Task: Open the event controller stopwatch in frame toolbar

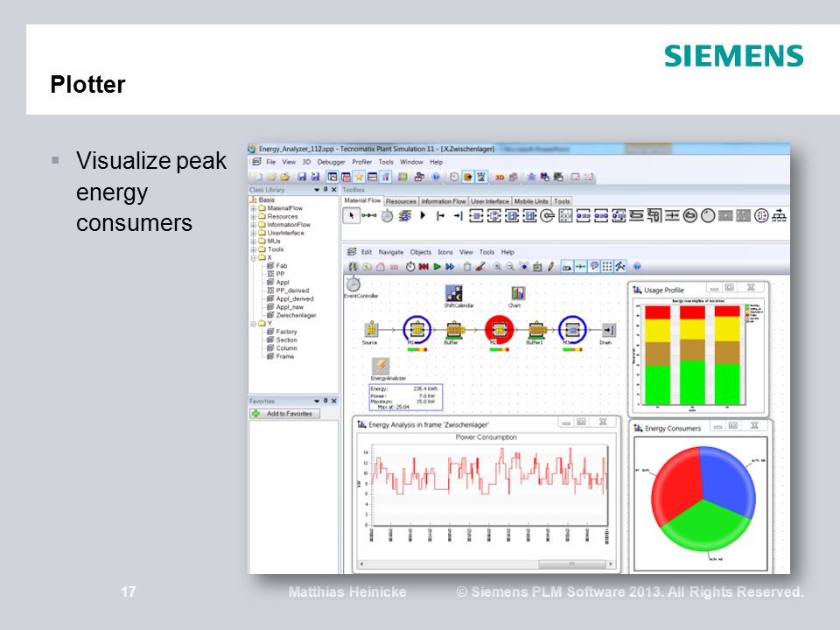Action: [x=410, y=266]
